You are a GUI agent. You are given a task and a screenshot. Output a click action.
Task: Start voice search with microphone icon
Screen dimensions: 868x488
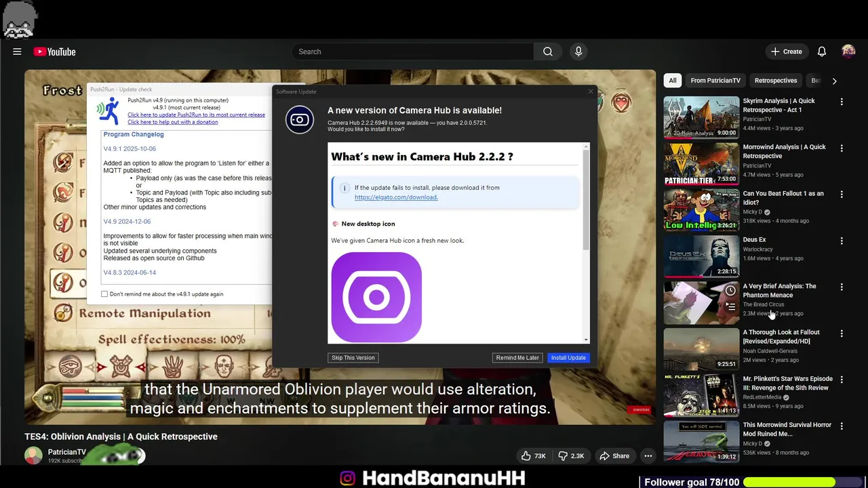pos(578,52)
